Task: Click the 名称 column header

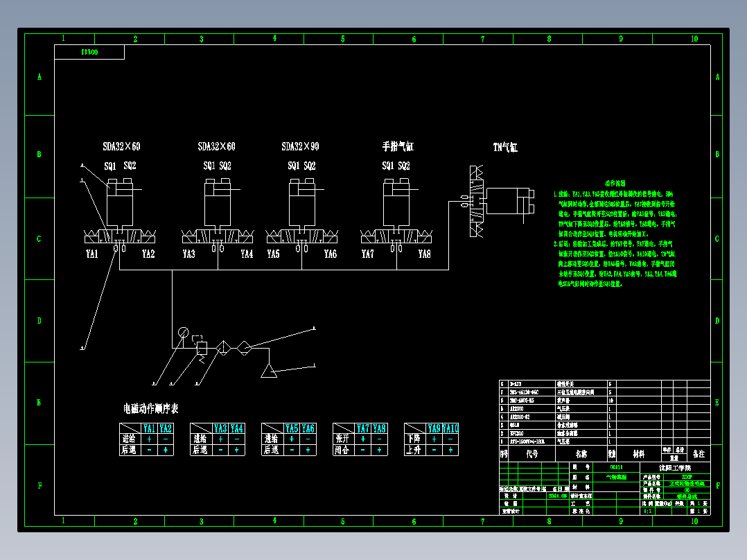Action: click(581, 454)
